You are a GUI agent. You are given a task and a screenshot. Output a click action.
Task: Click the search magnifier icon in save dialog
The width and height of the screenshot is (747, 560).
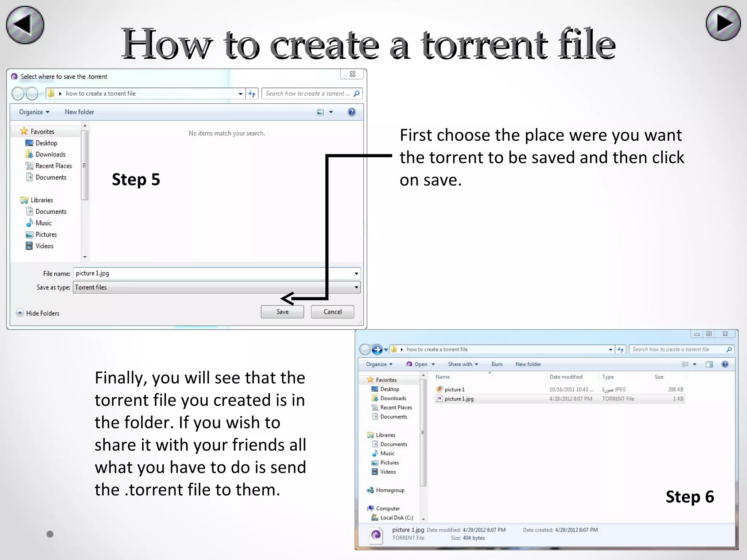click(357, 94)
